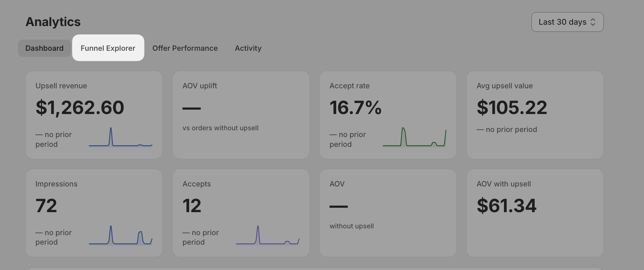Click the Accepts 12 value

(192, 206)
